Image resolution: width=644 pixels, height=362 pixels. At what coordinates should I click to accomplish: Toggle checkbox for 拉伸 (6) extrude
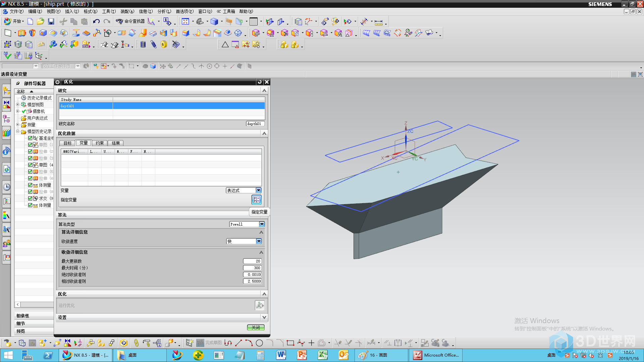click(x=30, y=178)
